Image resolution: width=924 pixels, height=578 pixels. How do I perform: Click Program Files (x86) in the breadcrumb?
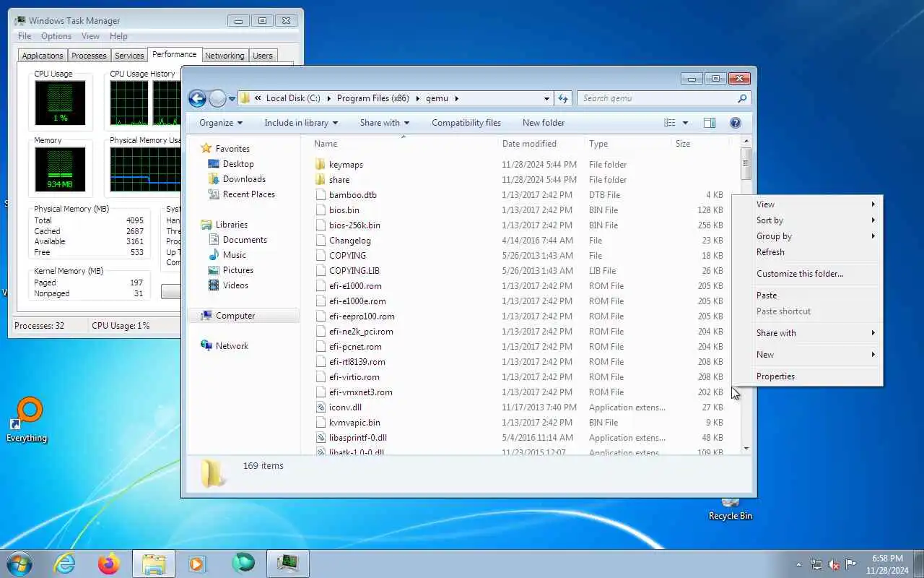coord(372,98)
